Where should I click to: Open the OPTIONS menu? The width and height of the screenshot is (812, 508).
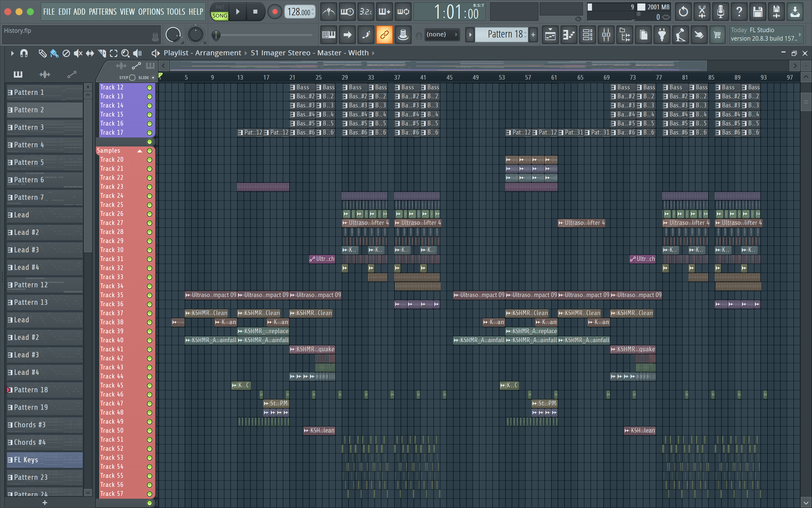151,12
